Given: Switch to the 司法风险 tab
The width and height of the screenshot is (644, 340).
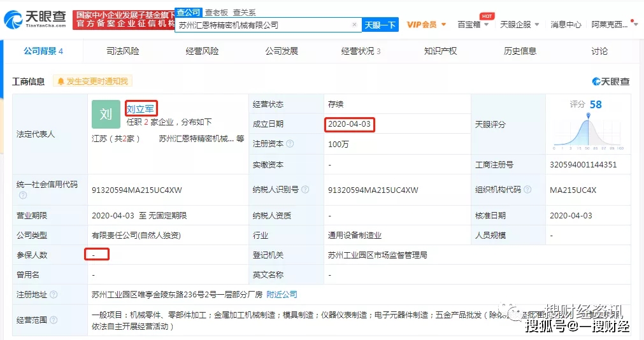Looking at the screenshot, I should 122,51.
